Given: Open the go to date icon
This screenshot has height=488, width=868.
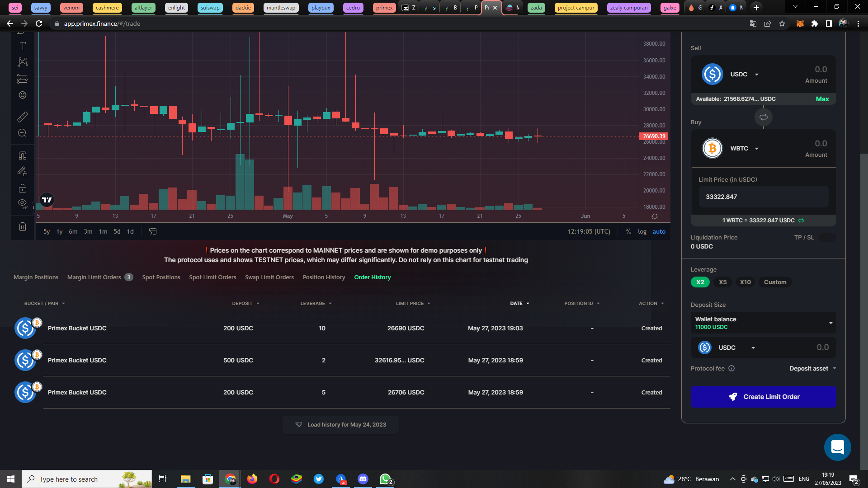Looking at the screenshot, I should (x=153, y=231).
